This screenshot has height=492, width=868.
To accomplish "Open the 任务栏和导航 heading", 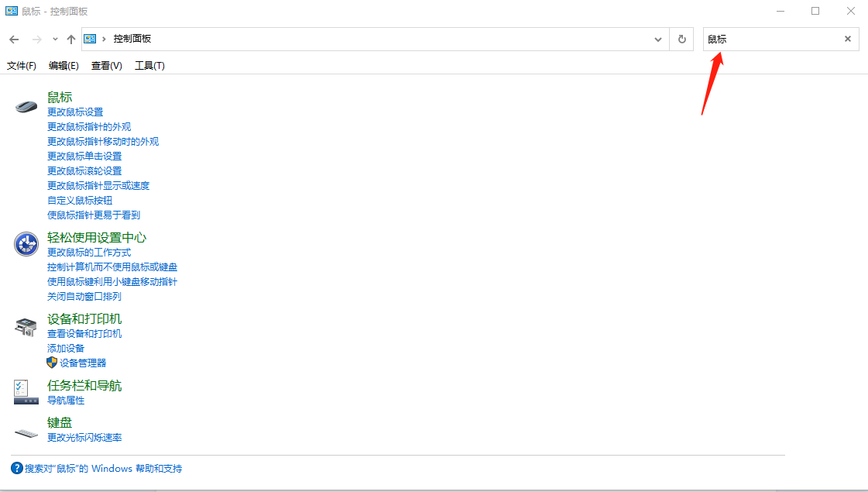I will tap(84, 385).
